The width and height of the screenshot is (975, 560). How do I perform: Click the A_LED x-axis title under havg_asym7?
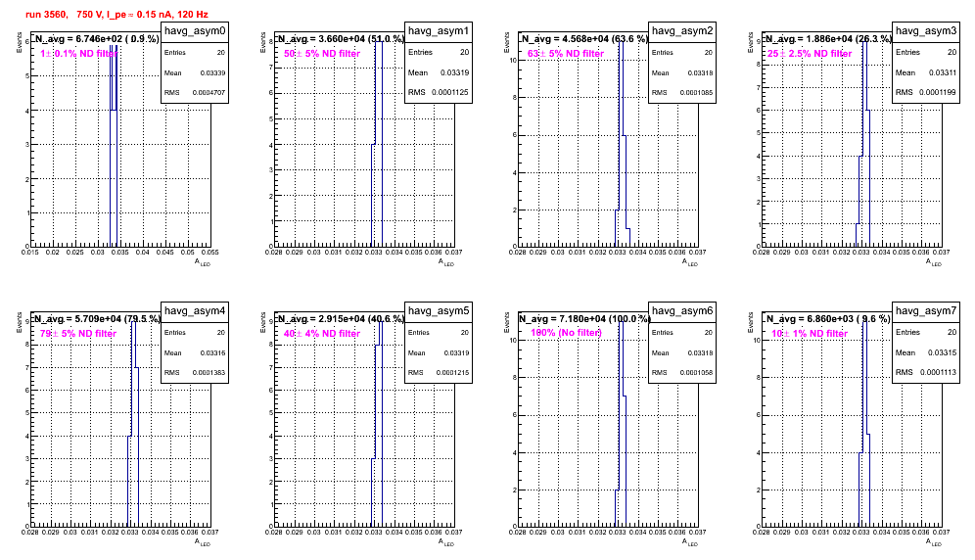[x=934, y=543]
